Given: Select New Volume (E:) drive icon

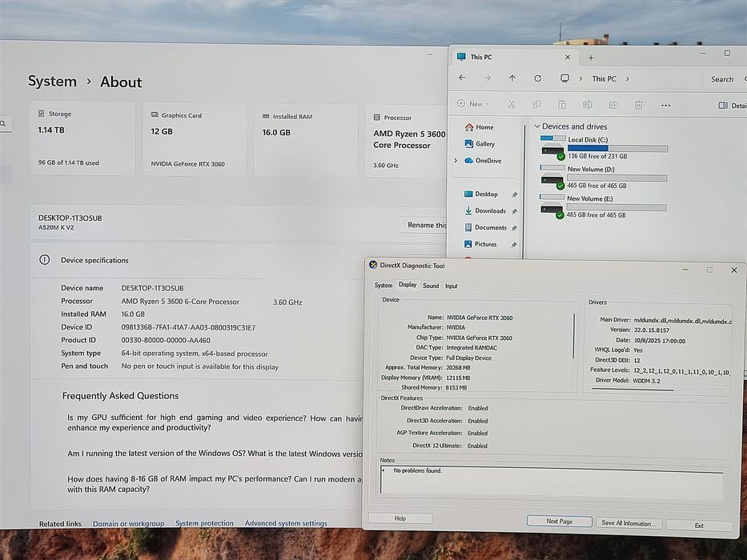Looking at the screenshot, I should tap(552, 206).
